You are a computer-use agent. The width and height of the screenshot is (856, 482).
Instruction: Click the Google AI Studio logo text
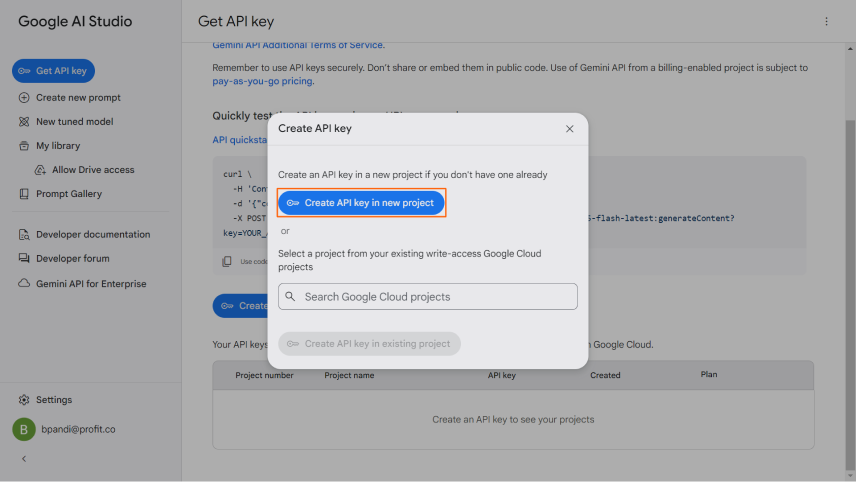[x=75, y=21]
